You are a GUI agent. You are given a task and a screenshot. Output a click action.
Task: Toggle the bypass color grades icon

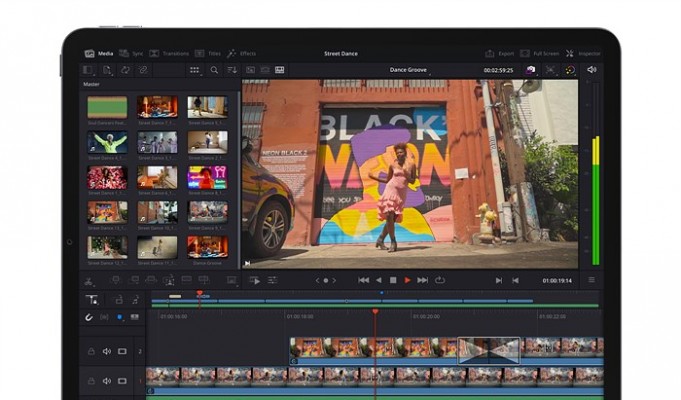570,70
